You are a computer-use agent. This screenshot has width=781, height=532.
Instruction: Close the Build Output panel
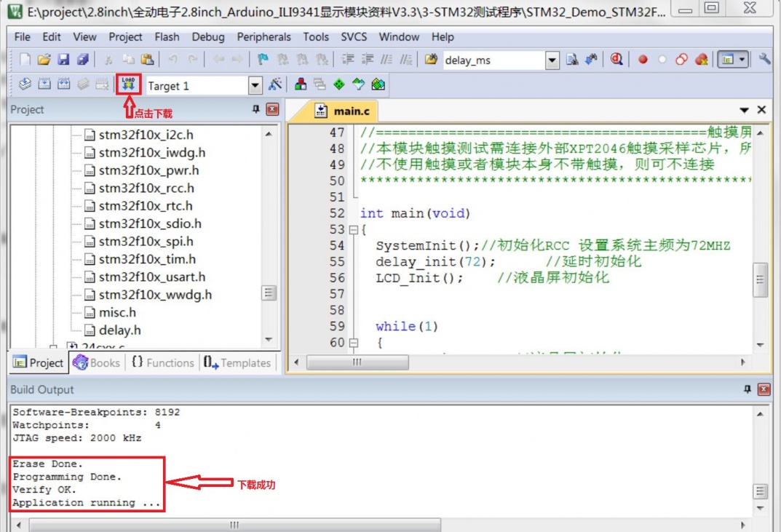(x=764, y=390)
